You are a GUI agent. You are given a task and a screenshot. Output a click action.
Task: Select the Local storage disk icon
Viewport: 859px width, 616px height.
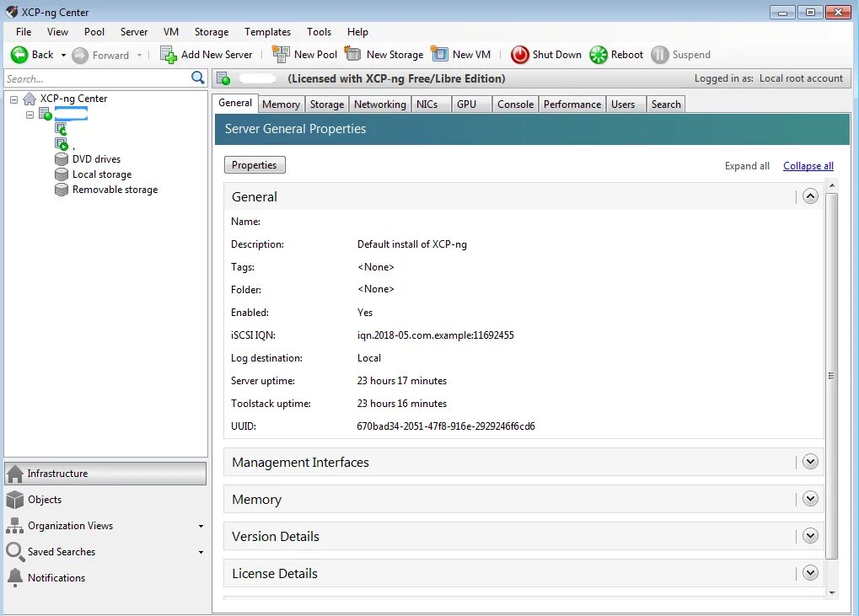click(x=62, y=174)
